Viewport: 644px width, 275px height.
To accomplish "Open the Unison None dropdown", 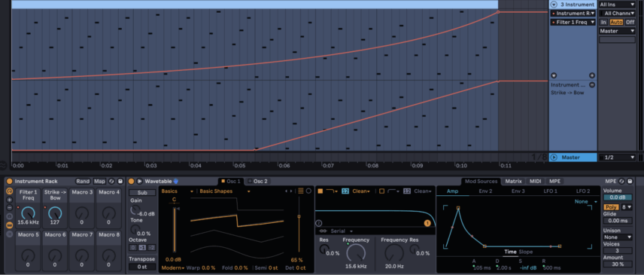I will click(618, 237).
